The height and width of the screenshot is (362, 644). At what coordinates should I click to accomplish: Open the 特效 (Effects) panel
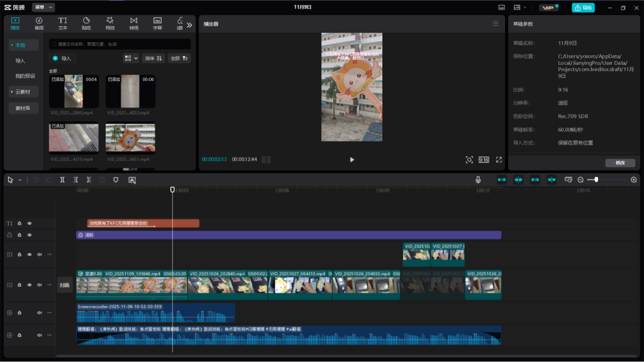pyautogui.click(x=110, y=23)
